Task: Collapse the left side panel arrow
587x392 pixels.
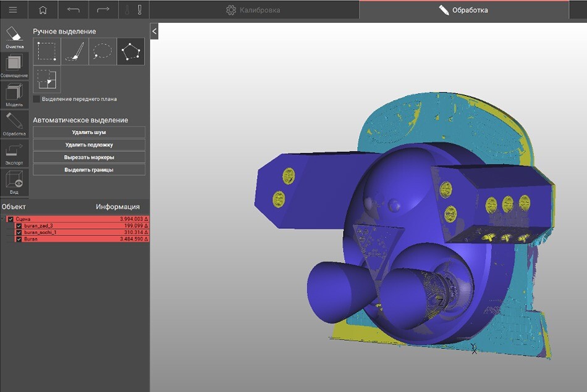Action: [x=154, y=30]
